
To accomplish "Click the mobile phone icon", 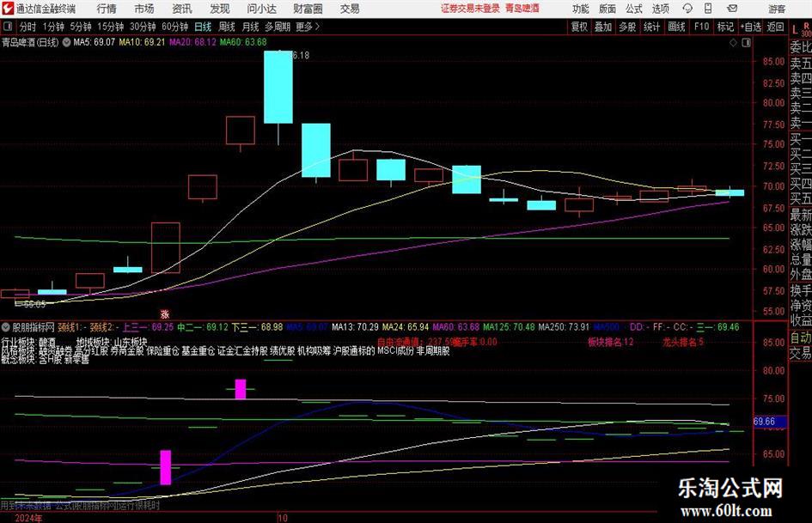I will click(708, 9).
